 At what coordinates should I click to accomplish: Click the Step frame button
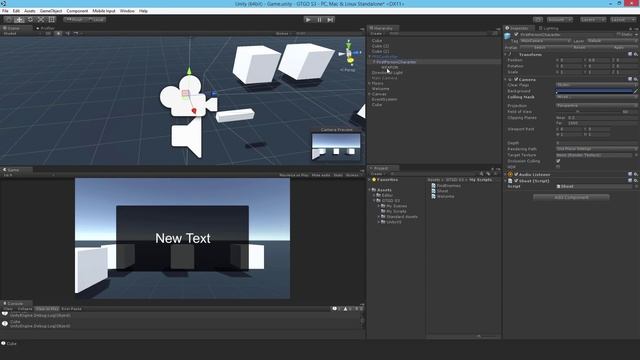point(330,20)
